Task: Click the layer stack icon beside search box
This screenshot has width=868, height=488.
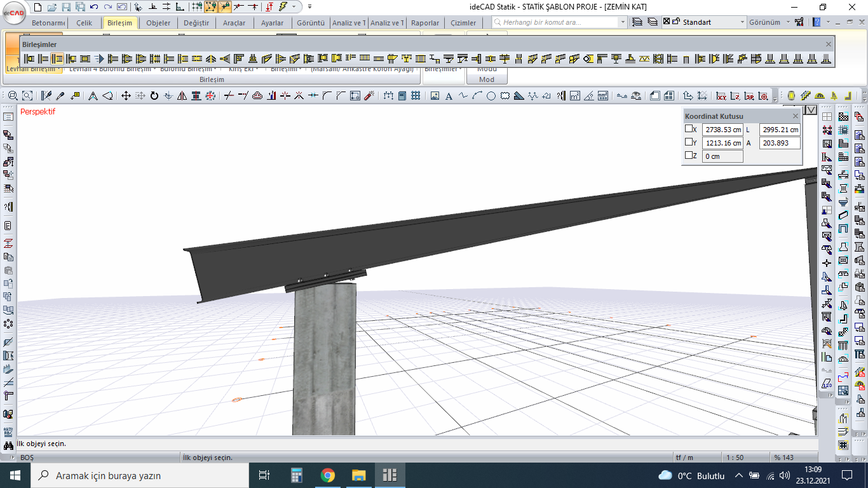Action: click(x=637, y=22)
